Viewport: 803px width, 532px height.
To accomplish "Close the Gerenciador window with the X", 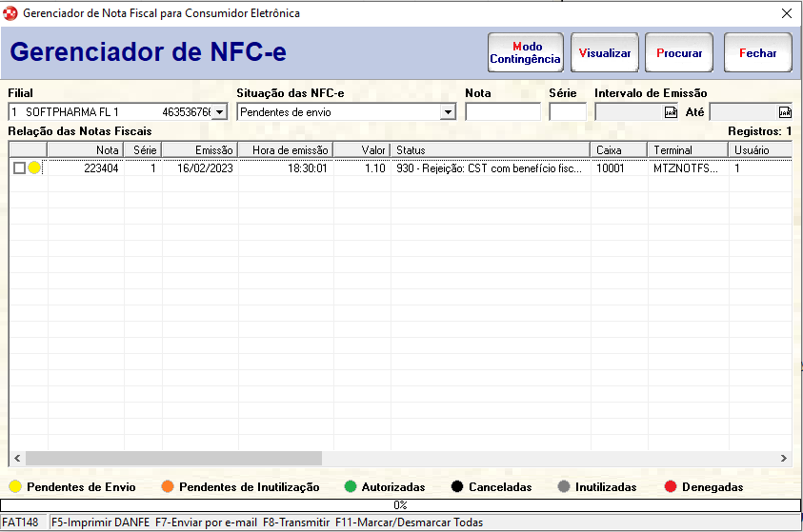I will tap(787, 13).
